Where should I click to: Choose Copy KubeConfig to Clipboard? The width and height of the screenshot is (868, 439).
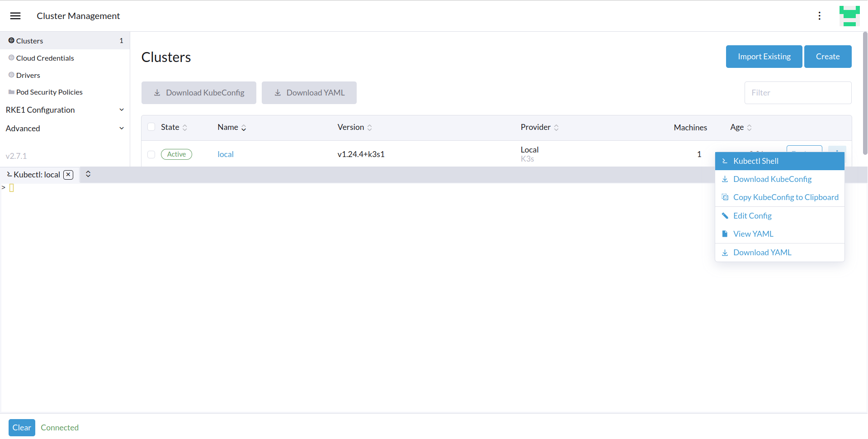(785, 197)
